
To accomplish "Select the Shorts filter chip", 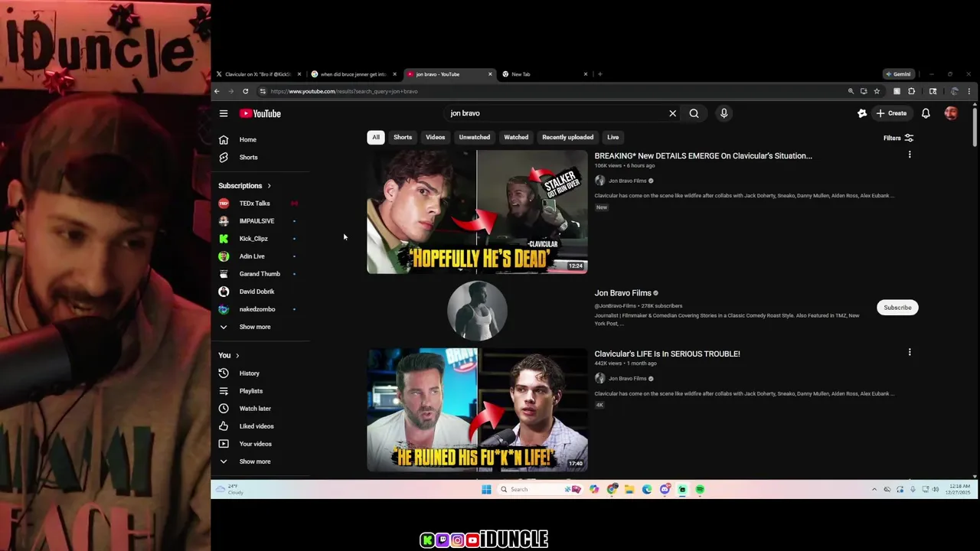I will coord(403,137).
